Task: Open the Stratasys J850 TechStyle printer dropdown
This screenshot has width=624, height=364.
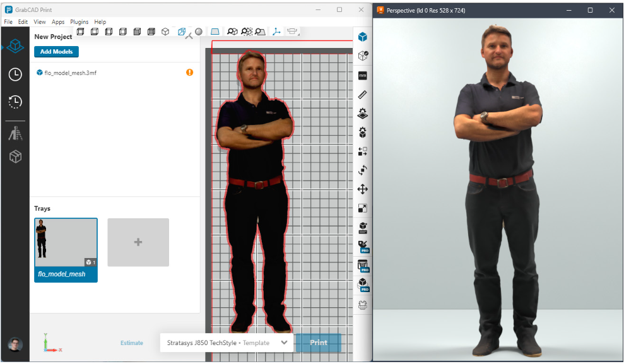Action: tap(227, 343)
